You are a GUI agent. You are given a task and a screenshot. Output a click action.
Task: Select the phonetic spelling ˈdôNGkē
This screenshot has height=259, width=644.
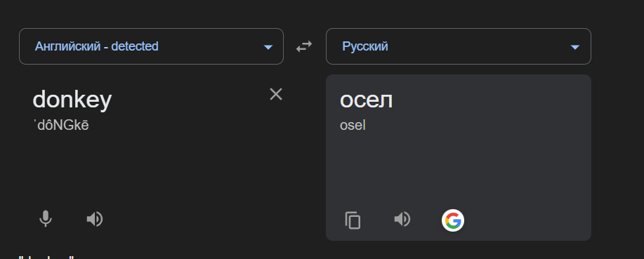click(61, 126)
